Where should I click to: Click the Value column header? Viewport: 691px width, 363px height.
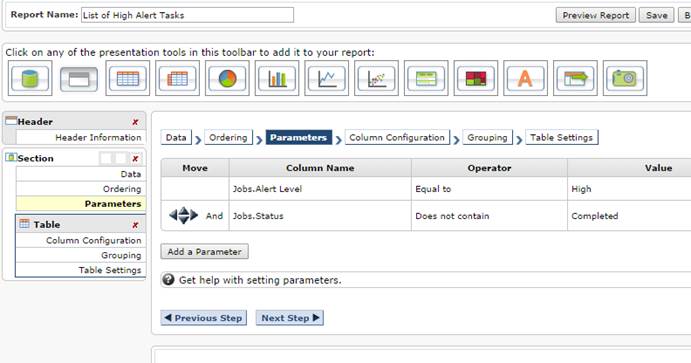click(x=629, y=168)
